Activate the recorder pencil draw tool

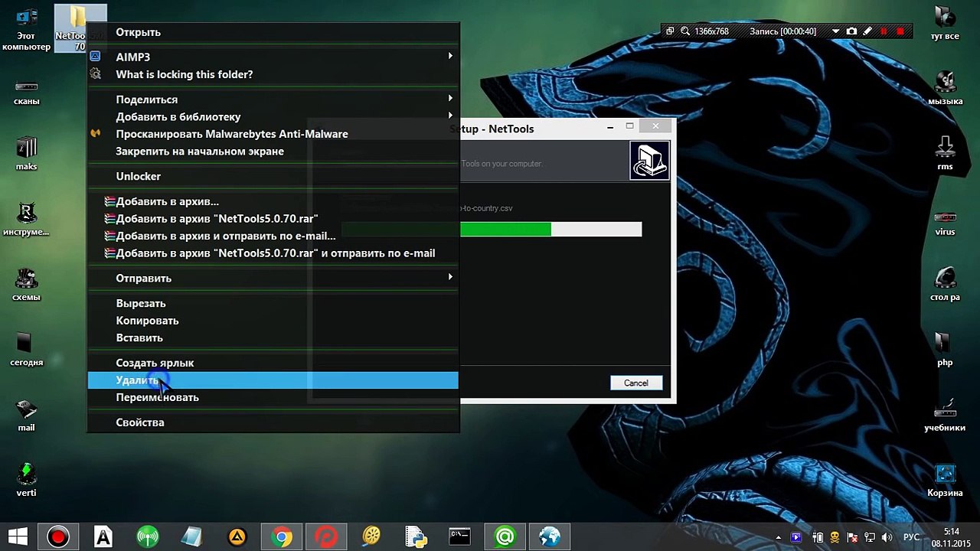(867, 31)
